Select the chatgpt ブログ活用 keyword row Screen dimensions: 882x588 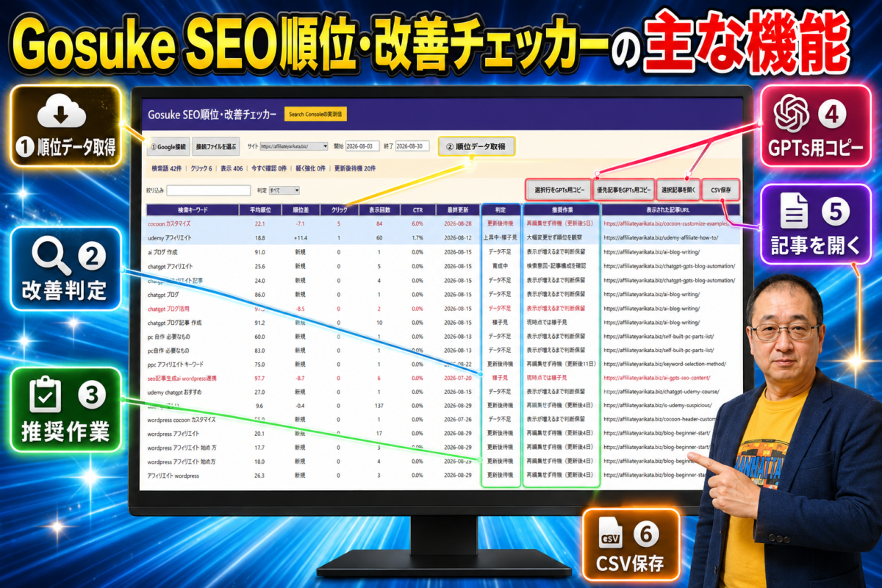tap(443, 309)
